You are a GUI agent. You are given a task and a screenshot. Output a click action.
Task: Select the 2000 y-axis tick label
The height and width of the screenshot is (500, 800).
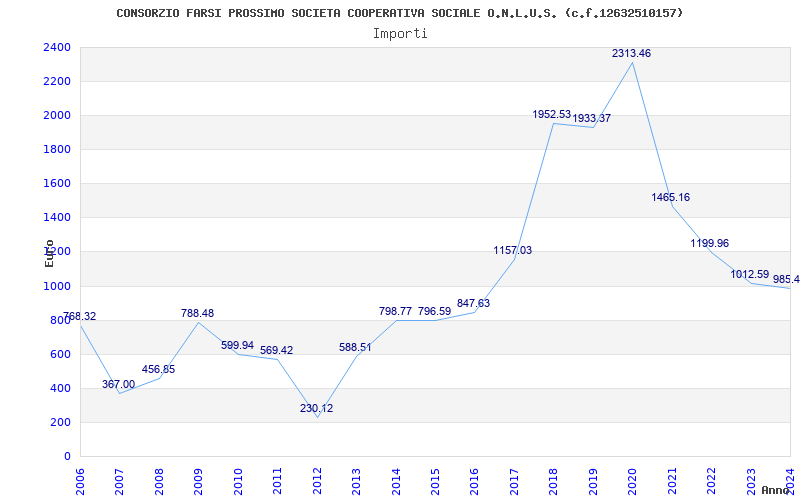point(57,116)
